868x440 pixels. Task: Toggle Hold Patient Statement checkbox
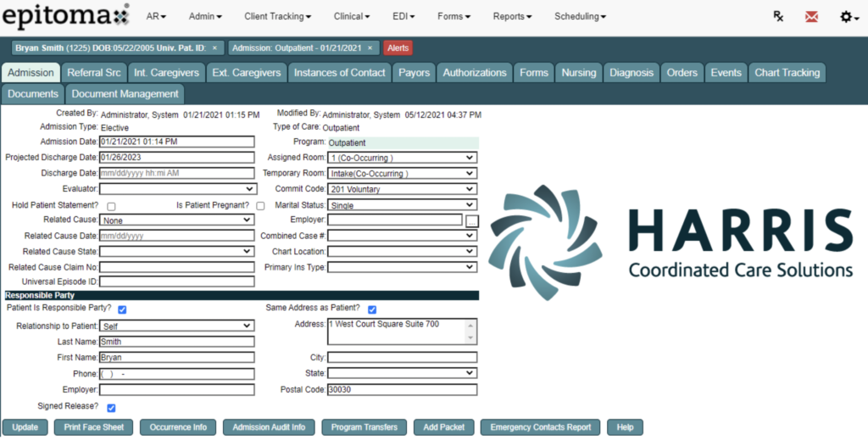point(111,207)
